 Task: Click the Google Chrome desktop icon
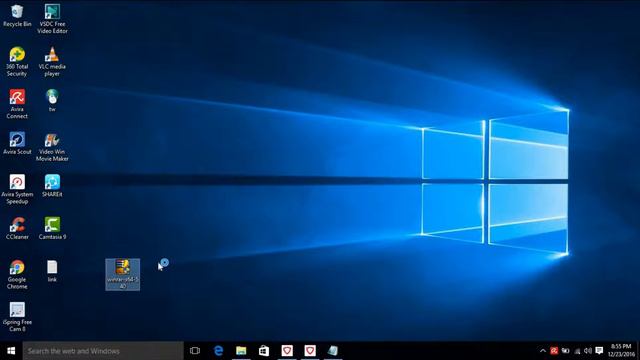click(17, 275)
